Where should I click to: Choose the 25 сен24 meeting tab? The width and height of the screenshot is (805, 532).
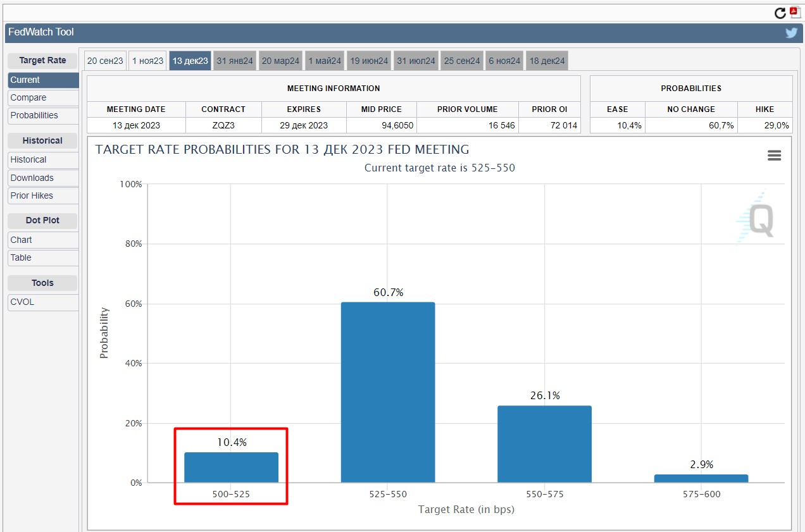462,61
